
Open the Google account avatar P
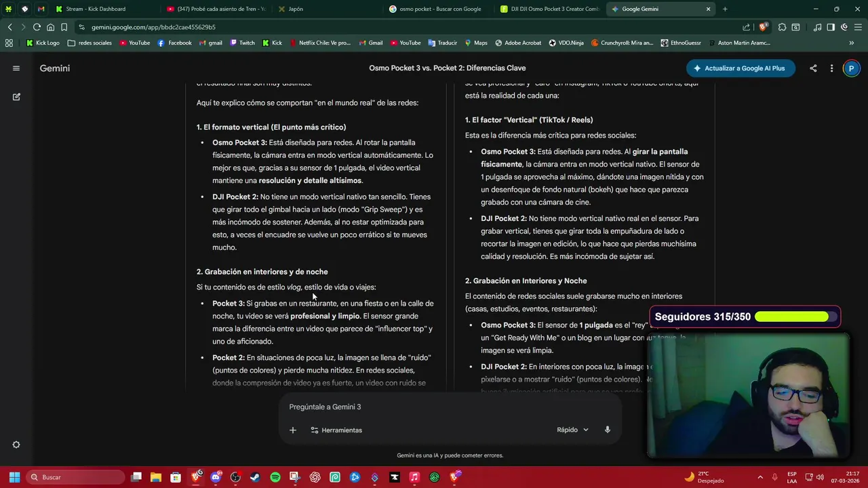(x=851, y=68)
